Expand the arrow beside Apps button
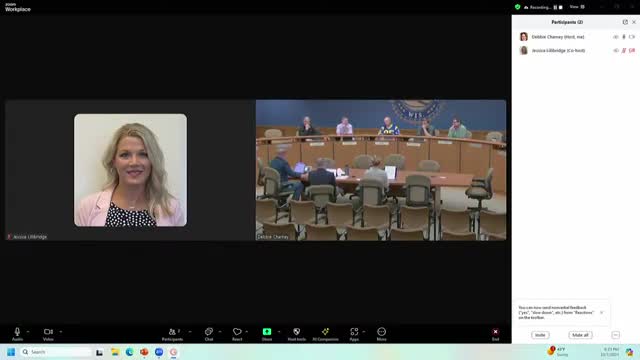Image resolution: width=640 pixels, height=360 pixels. 364,331
